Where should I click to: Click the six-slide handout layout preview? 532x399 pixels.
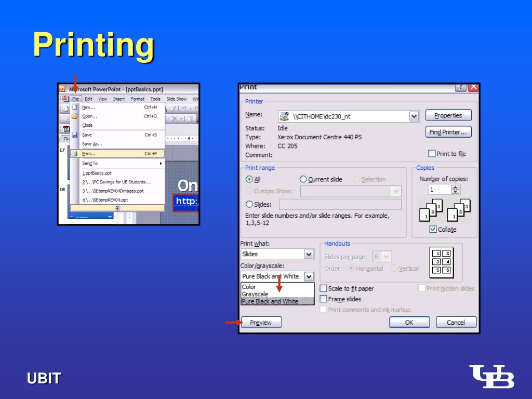442,262
